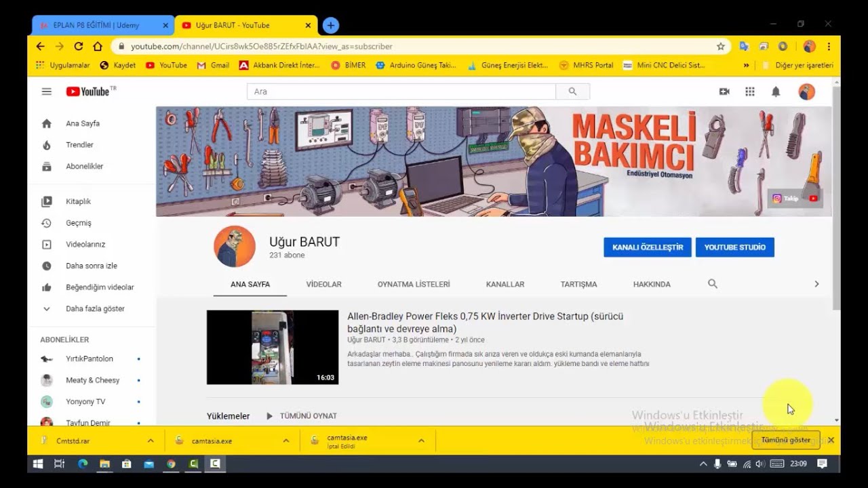Open the notifications bell

click(776, 91)
